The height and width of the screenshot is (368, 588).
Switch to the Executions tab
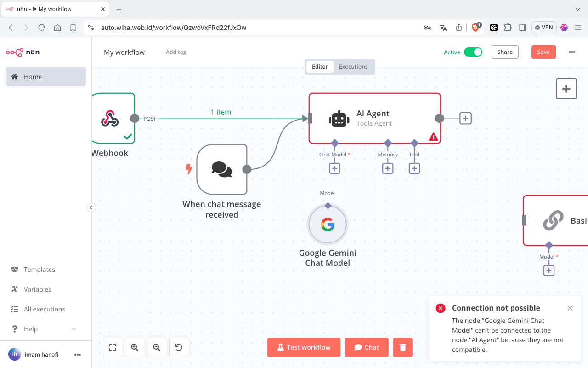[353, 67]
